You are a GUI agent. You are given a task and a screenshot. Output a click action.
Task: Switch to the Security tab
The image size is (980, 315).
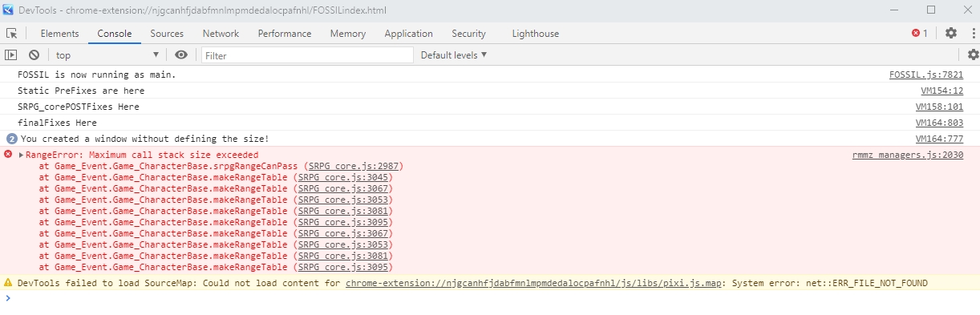[468, 33]
